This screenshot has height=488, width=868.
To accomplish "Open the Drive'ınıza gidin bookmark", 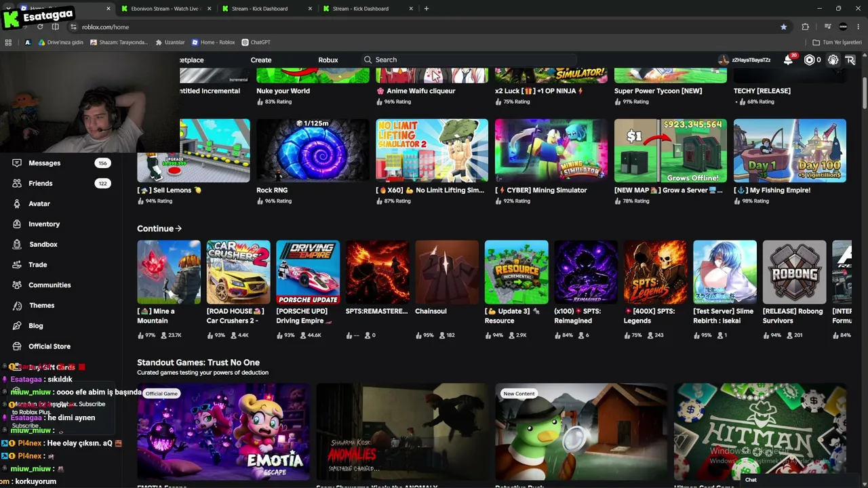I will [x=60, y=42].
